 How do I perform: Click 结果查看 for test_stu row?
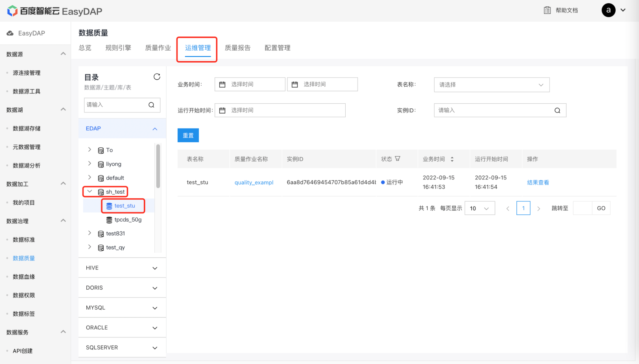tap(538, 182)
